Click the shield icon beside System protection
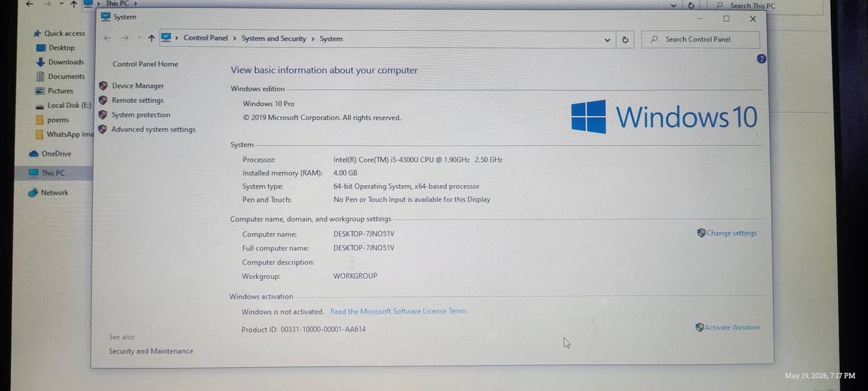Image resolution: width=868 pixels, height=391 pixels. pos(103,115)
